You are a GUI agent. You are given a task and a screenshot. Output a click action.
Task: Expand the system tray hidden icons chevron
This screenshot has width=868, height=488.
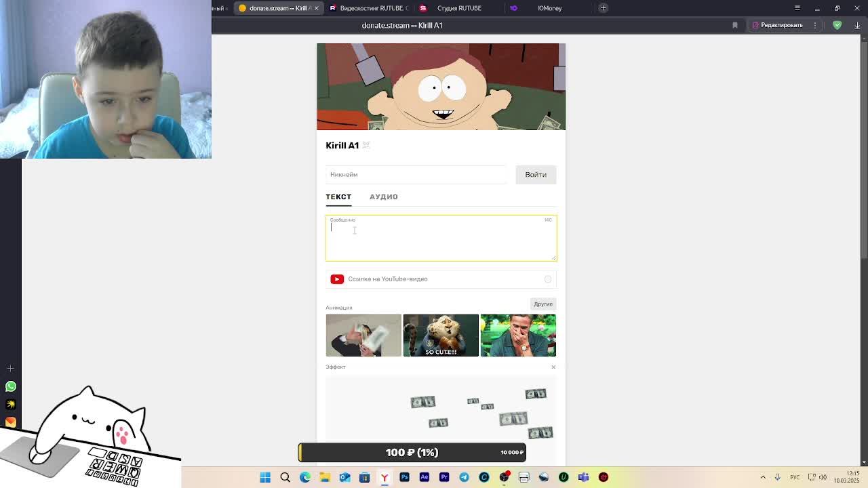tap(763, 477)
